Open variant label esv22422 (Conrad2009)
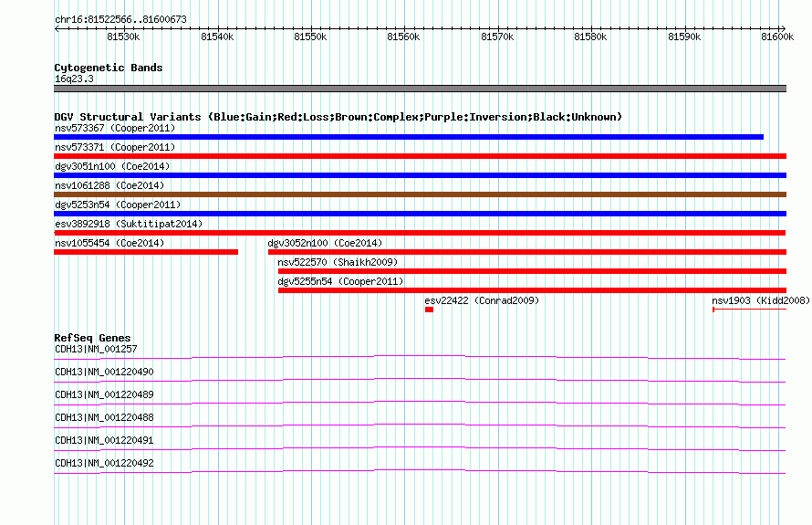Image resolution: width=812 pixels, height=525 pixels. click(x=482, y=300)
